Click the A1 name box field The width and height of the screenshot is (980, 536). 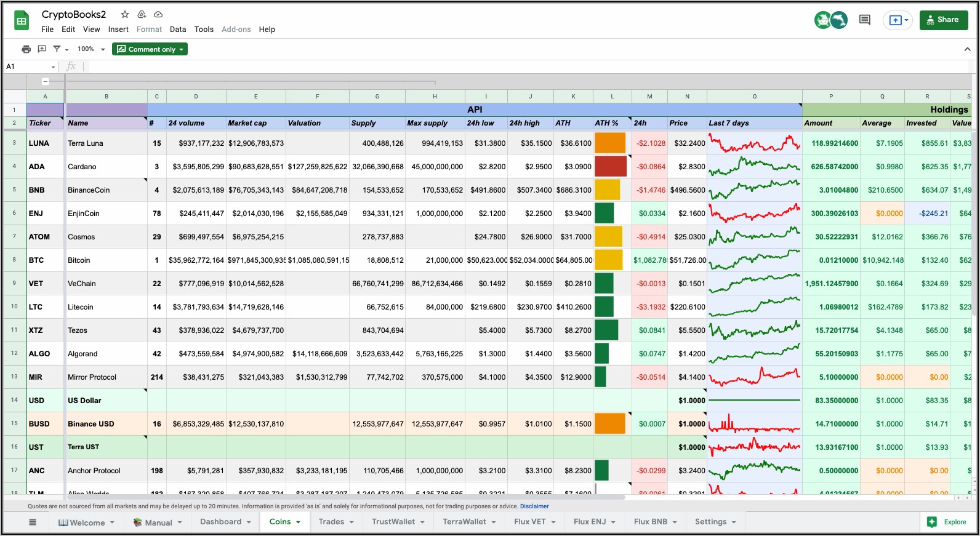(x=28, y=66)
